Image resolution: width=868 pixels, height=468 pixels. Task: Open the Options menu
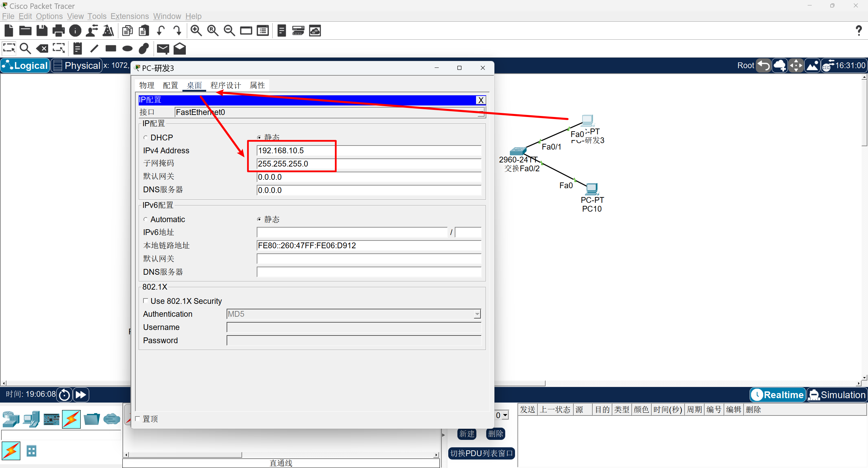(50, 16)
